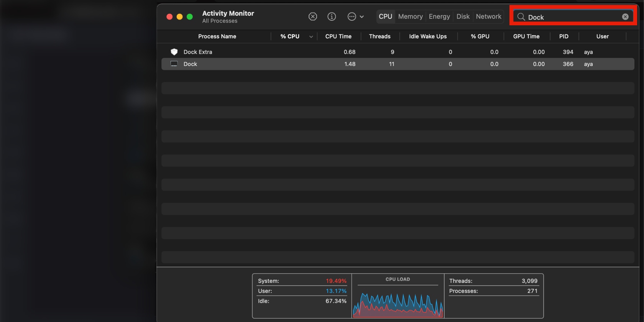
Task: Sort by the Threads column header
Action: pyautogui.click(x=379, y=36)
